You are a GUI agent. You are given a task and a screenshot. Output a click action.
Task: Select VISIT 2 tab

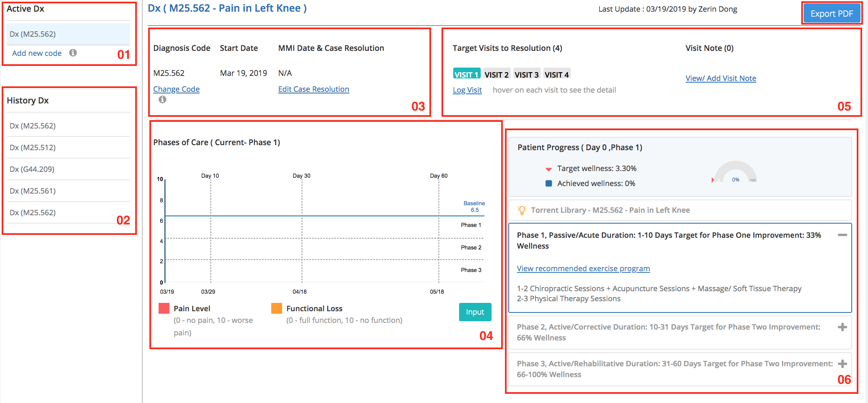(x=497, y=74)
